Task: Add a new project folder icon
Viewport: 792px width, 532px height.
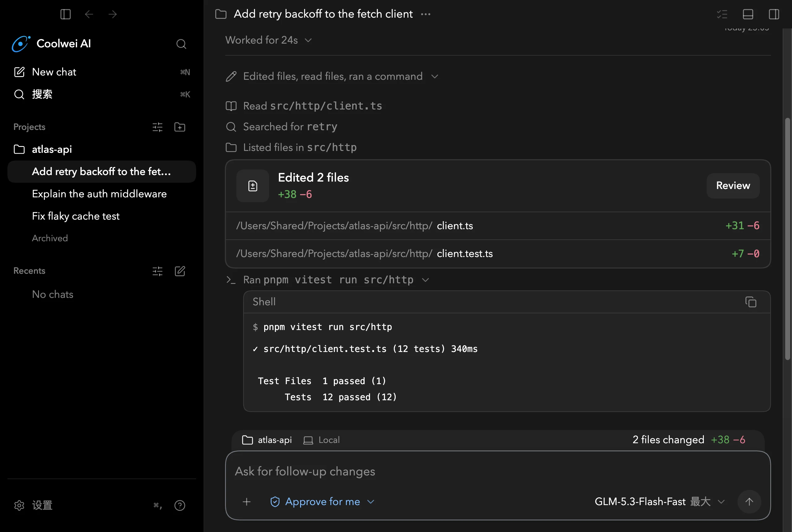Action: click(x=180, y=127)
